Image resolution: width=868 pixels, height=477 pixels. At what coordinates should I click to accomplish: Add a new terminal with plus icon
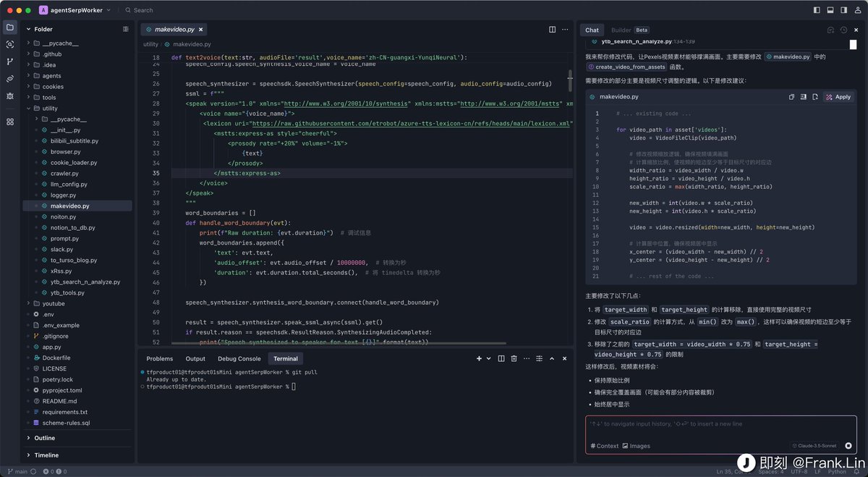[479, 358]
